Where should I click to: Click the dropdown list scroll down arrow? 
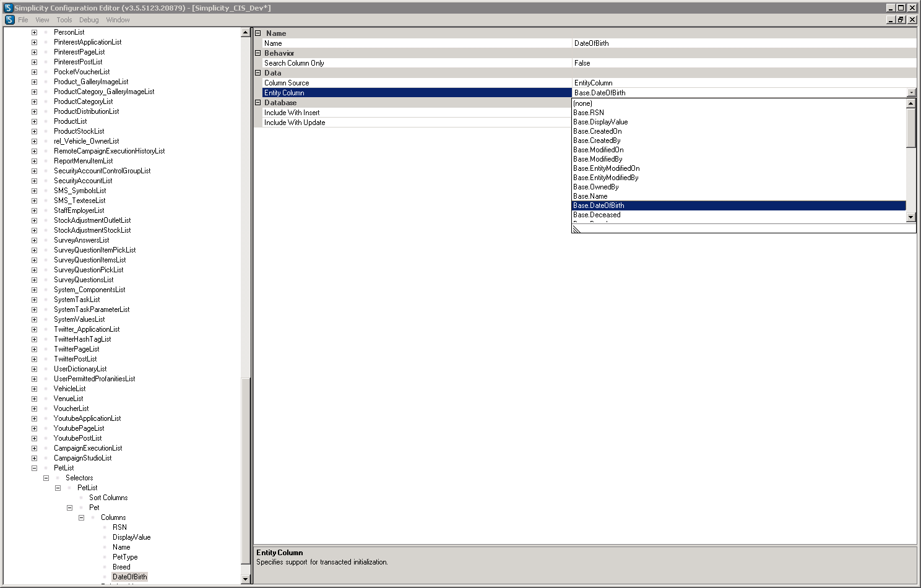[x=910, y=217]
